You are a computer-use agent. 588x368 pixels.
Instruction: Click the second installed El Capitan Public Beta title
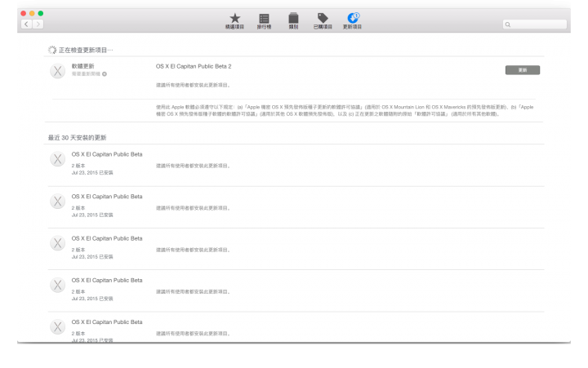point(107,197)
